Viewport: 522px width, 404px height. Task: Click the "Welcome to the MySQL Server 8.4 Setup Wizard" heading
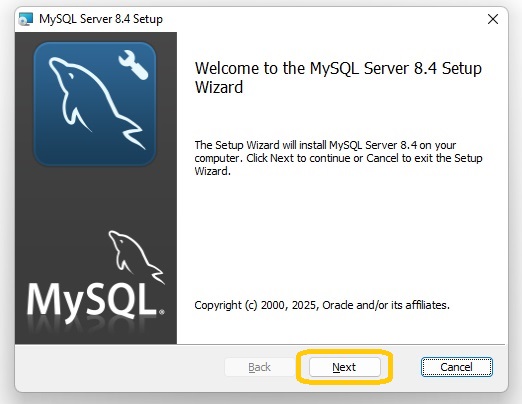pos(338,78)
